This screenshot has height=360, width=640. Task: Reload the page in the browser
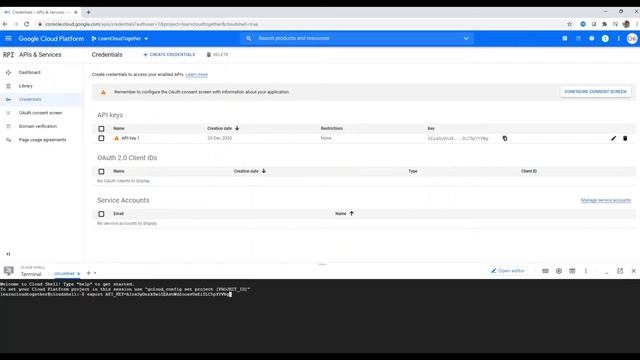pyautogui.click(x=27, y=24)
